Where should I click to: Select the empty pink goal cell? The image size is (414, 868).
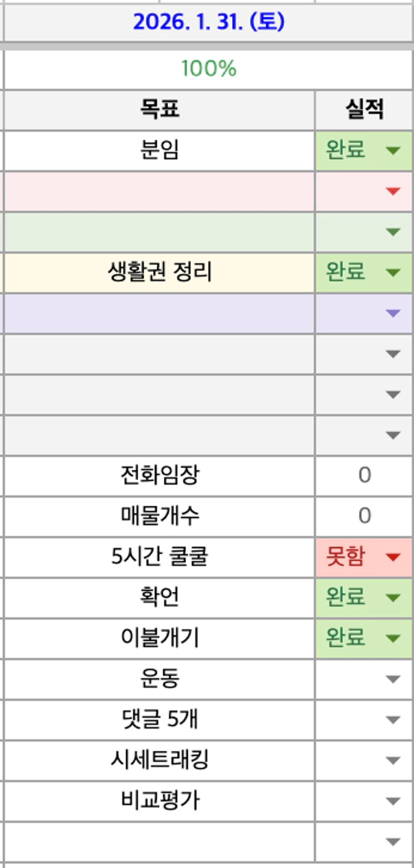coord(159,191)
